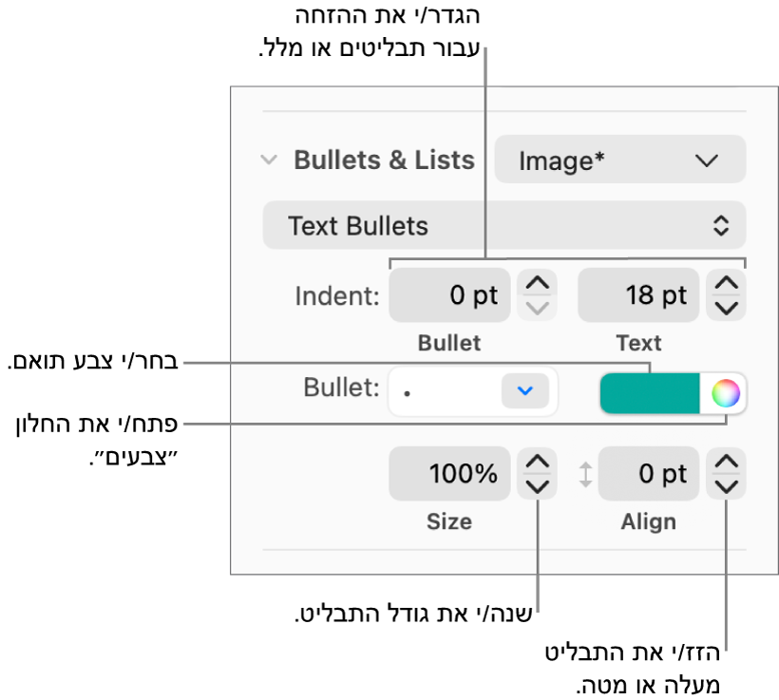Click the vertical spacing arrows icon between Size and Align
The width and height of the screenshot is (779, 700).
585,474
